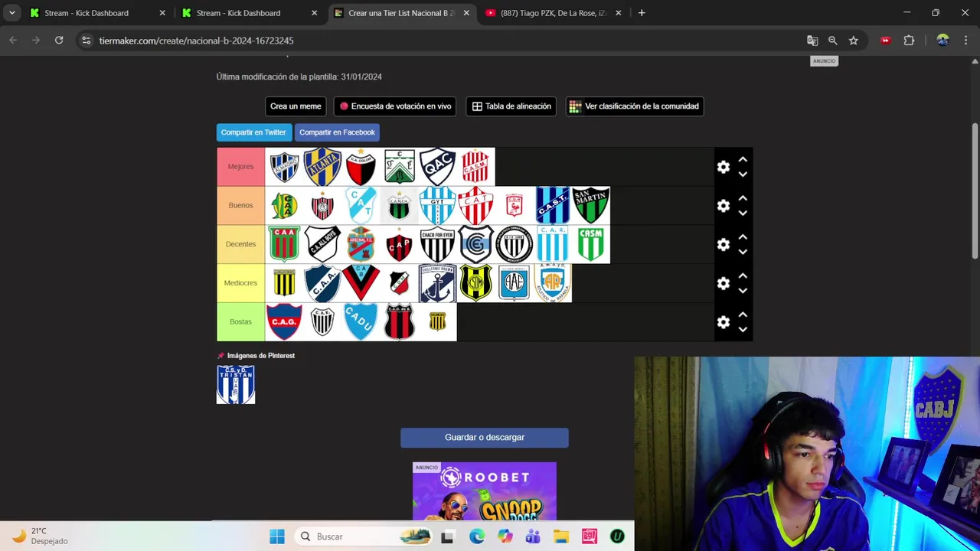The width and height of the screenshot is (980, 551).
Task: Open settings gear for Mejores tier
Action: [x=724, y=167]
